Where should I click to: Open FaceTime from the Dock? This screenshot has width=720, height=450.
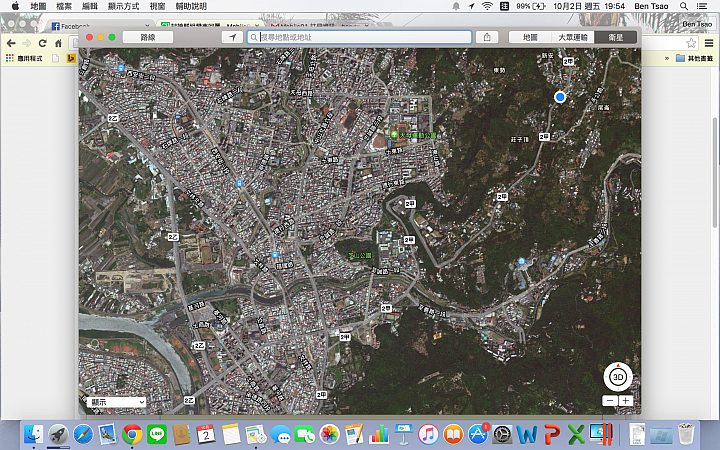(305, 434)
